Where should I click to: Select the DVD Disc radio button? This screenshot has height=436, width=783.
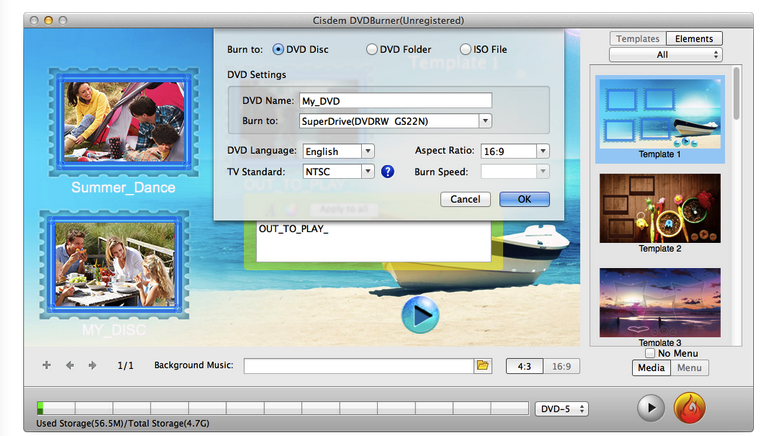tap(278, 49)
